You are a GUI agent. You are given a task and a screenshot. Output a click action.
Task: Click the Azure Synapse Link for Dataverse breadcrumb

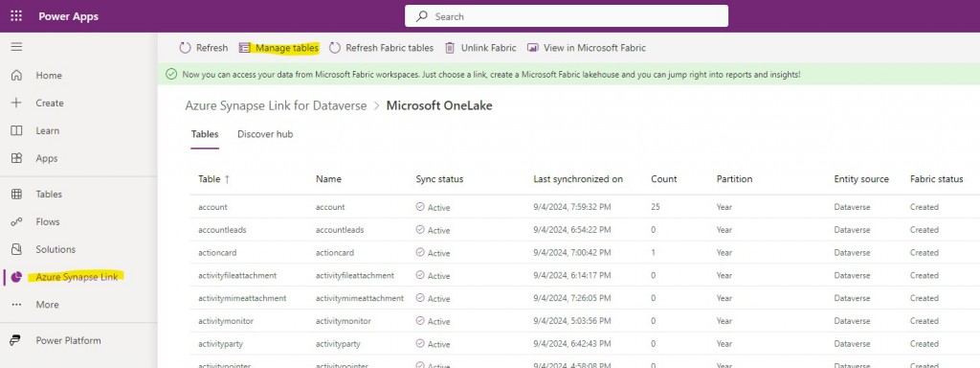pyautogui.click(x=276, y=105)
